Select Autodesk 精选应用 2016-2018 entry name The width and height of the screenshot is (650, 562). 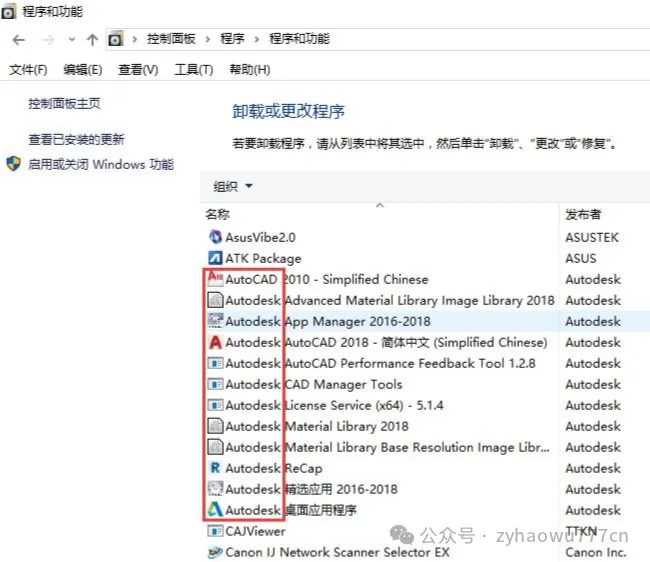click(311, 489)
